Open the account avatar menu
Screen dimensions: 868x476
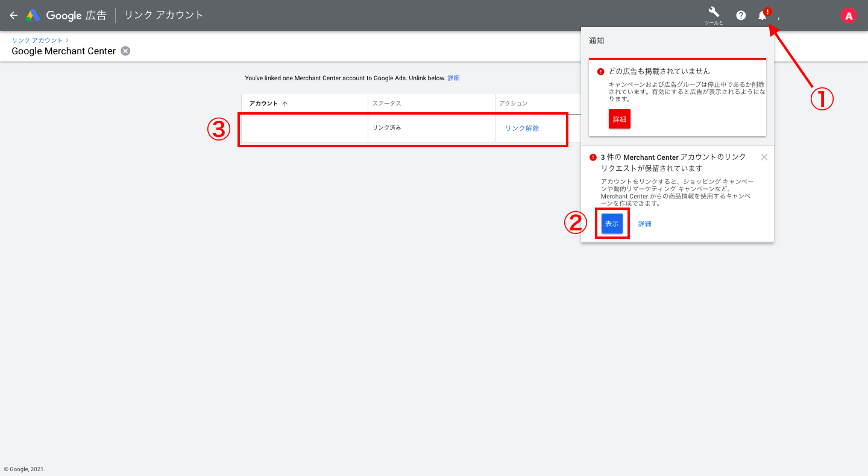[849, 16]
